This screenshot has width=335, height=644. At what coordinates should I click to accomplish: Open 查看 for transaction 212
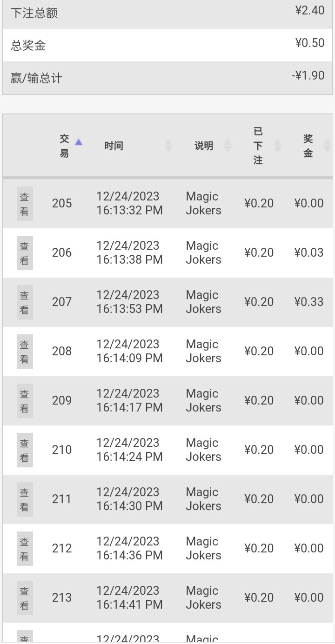25,549
